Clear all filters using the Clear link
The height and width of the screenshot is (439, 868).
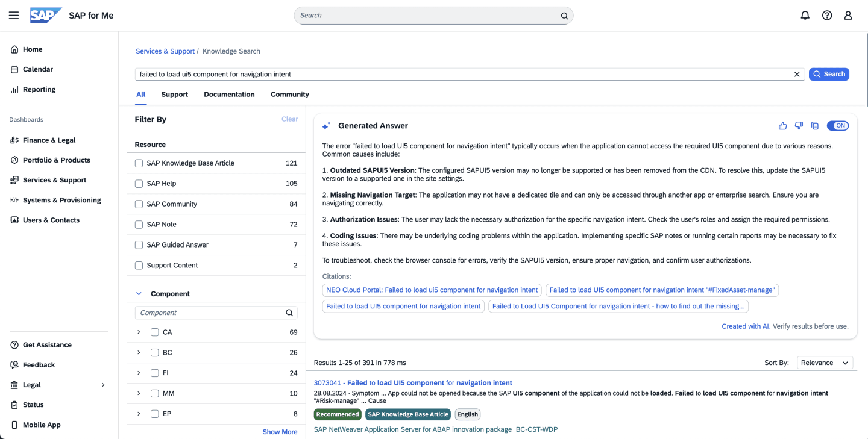(x=289, y=119)
